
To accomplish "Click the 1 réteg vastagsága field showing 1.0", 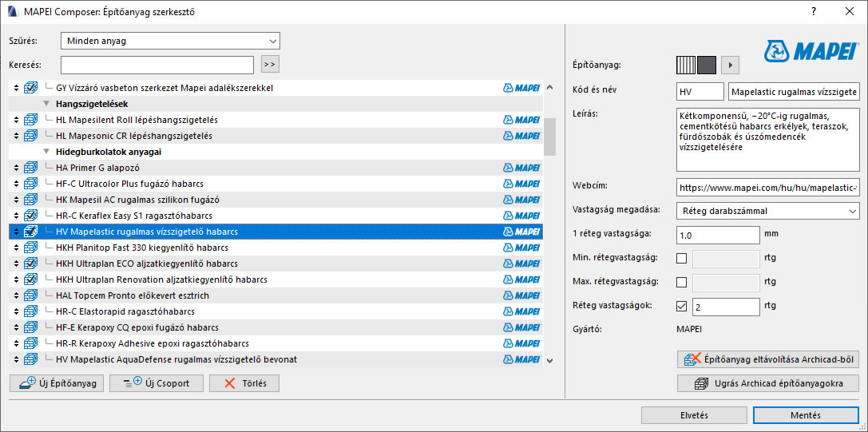I will pyautogui.click(x=718, y=235).
